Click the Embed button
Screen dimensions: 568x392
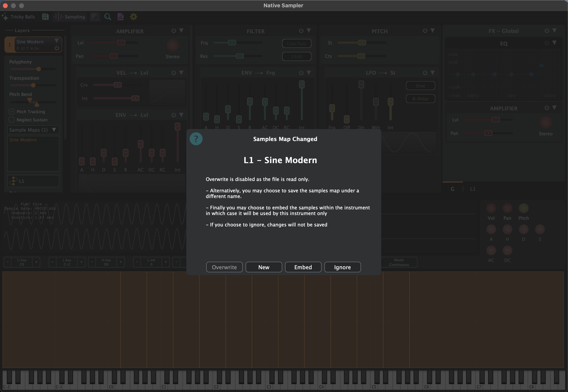pos(303,267)
